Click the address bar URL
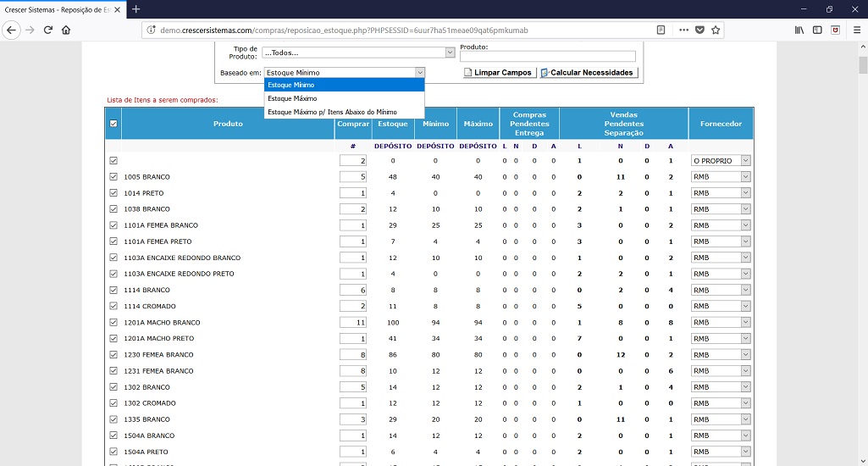868x466 pixels. pos(343,30)
